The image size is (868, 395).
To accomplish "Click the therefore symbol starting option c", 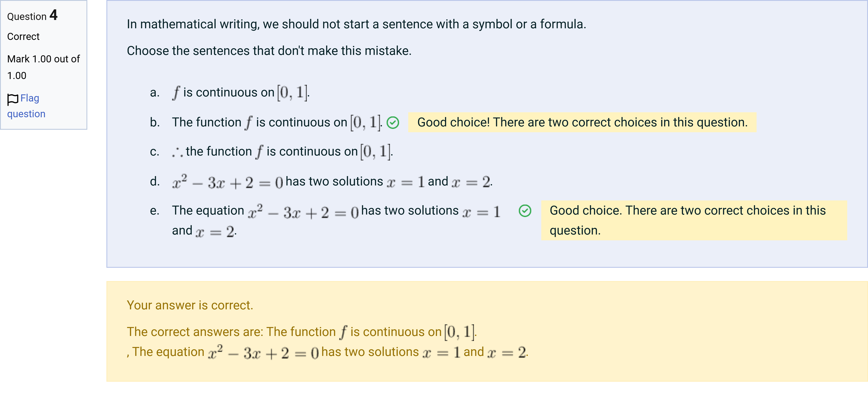I will (x=177, y=153).
